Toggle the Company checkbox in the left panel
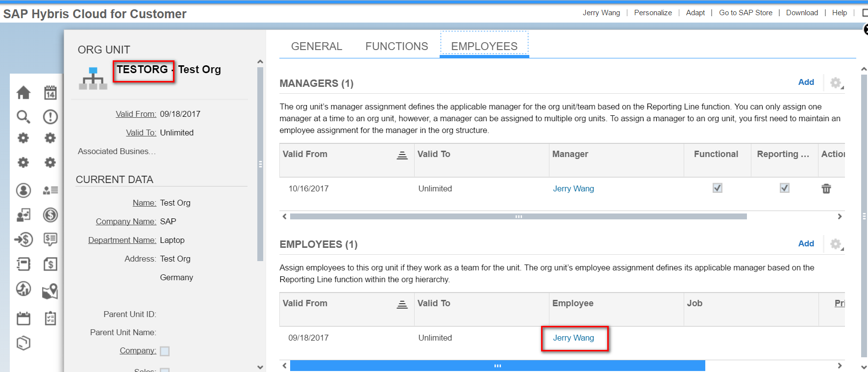The height and width of the screenshot is (372, 868). pos(165,351)
